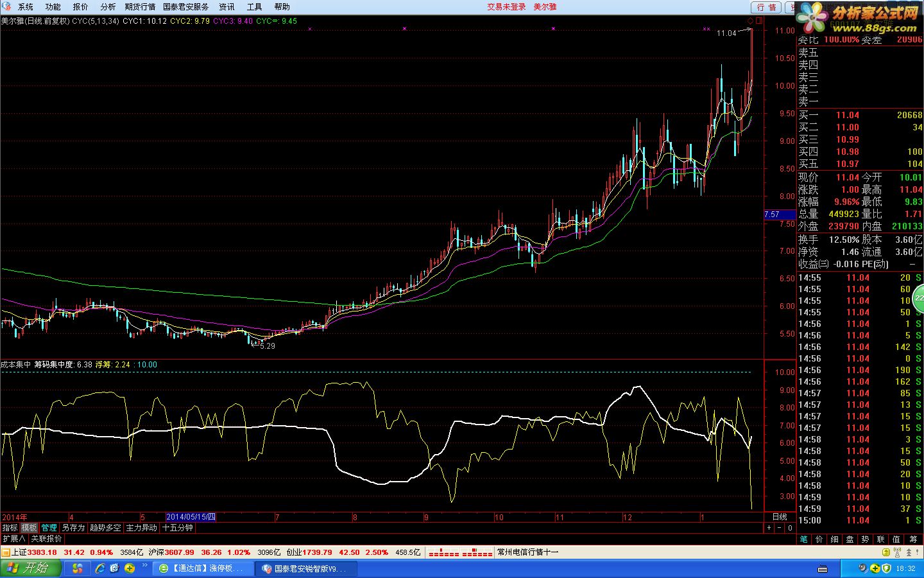This screenshot has width=924, height=578.
Task: Select the 模板 tab below chart
Action: [30, 527]
